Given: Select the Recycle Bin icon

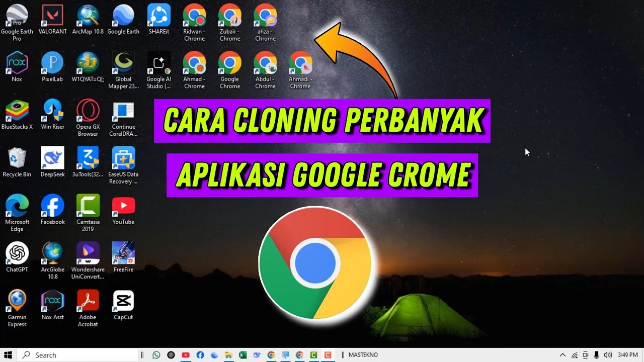Looking at the screenshot, I should tap(17, 162).
